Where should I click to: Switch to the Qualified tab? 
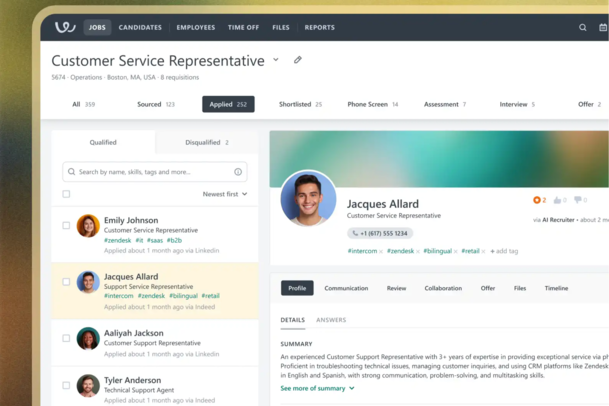tap(103, 142)
